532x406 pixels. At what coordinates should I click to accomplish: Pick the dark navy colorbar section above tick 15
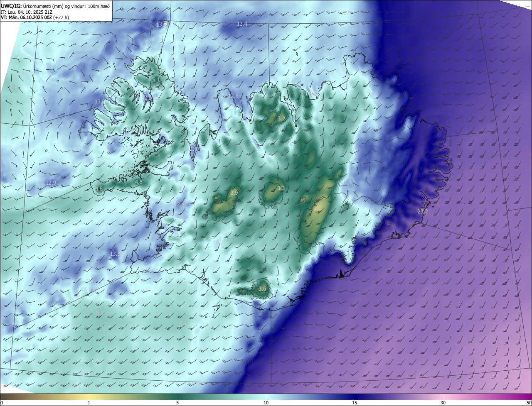coord(355,396)
